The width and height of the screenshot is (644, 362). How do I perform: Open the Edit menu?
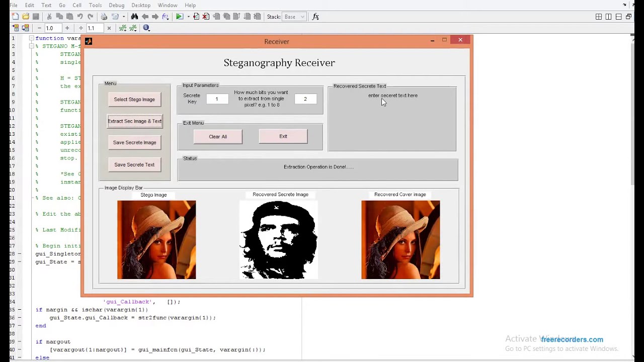[30, 5]
